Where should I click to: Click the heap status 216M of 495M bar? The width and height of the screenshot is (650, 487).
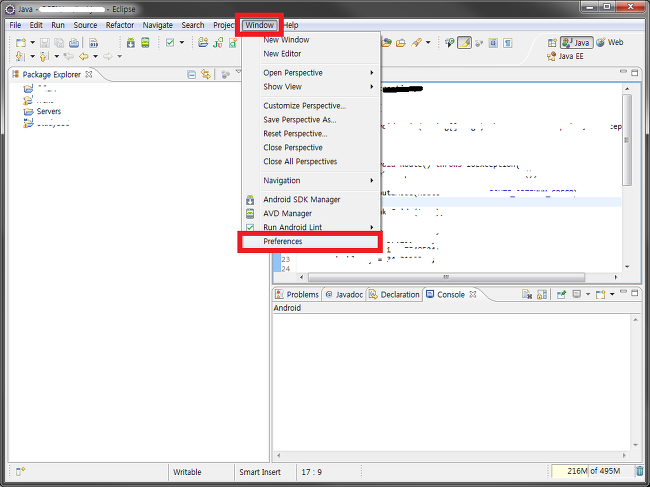tap(592, 471)
